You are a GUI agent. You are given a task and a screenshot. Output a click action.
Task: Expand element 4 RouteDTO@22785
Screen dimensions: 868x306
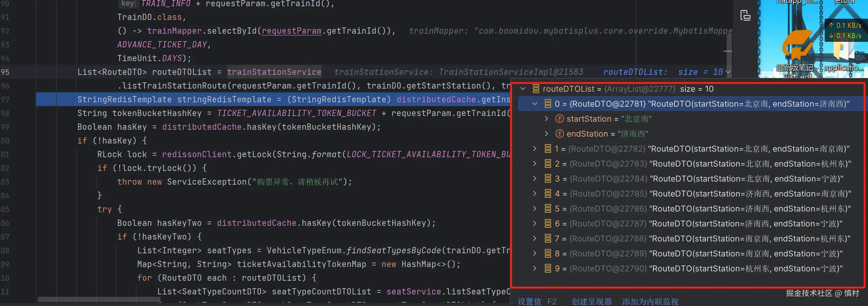pyautogui.click(x=535, y=194)
